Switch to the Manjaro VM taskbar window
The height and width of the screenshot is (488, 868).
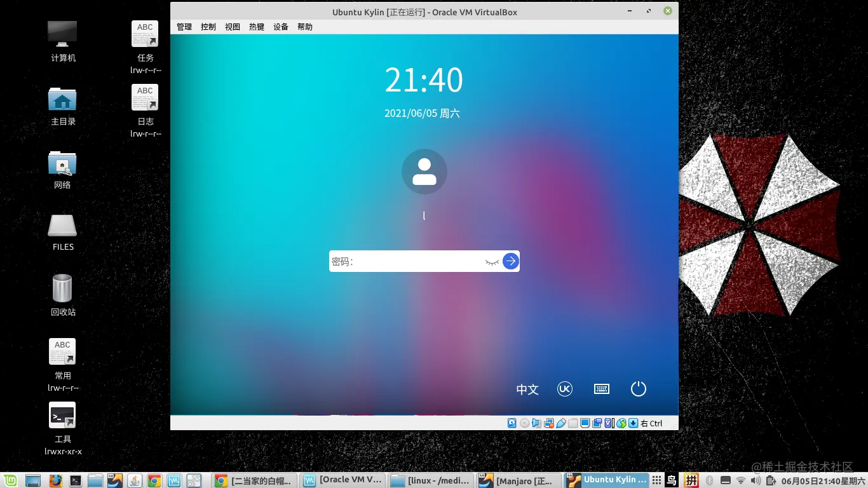[519, 480]
